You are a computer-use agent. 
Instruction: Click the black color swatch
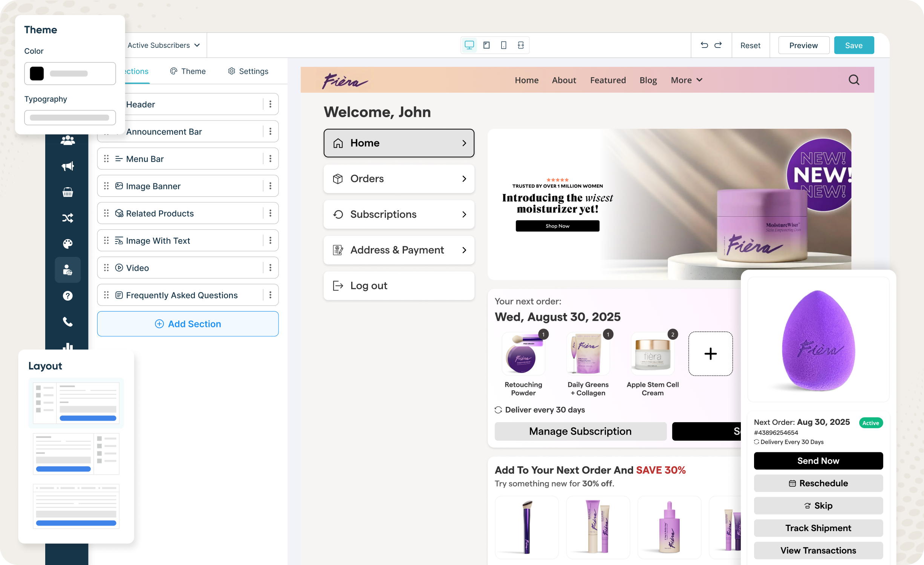coord(37,73)
